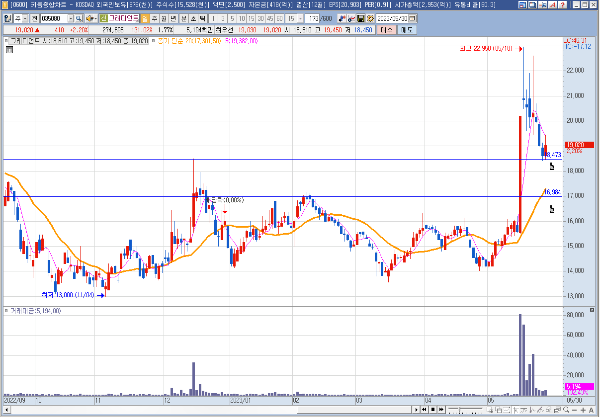The height and width of the screenshot is (418, 600).
Task: Select the 1 interval button
Action: pyautogui.click(x=213, y=19)
